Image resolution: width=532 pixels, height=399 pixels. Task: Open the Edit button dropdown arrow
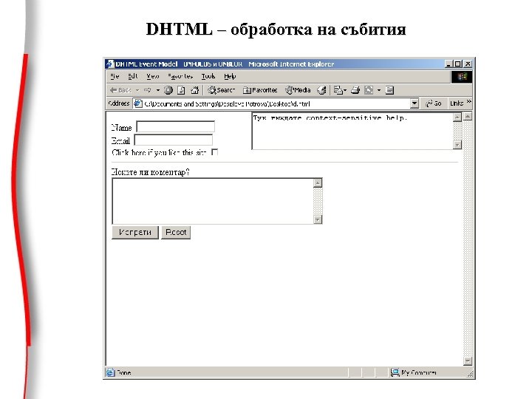coord(379,90)
